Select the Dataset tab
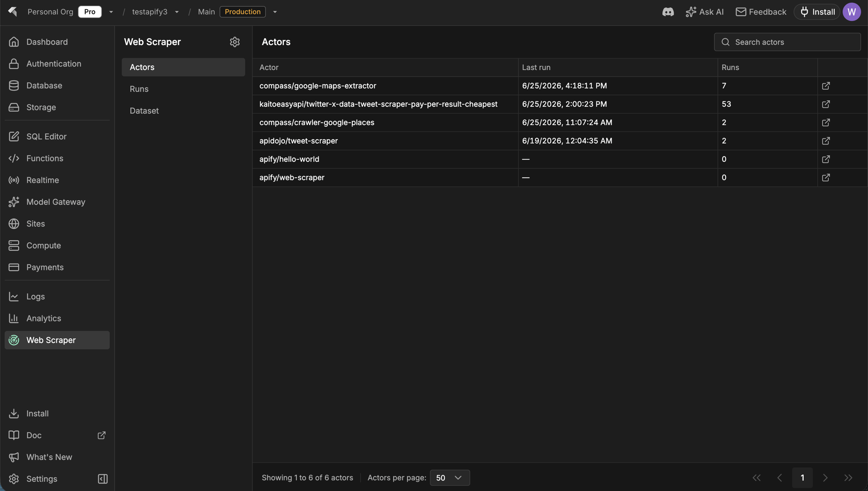 183,111
